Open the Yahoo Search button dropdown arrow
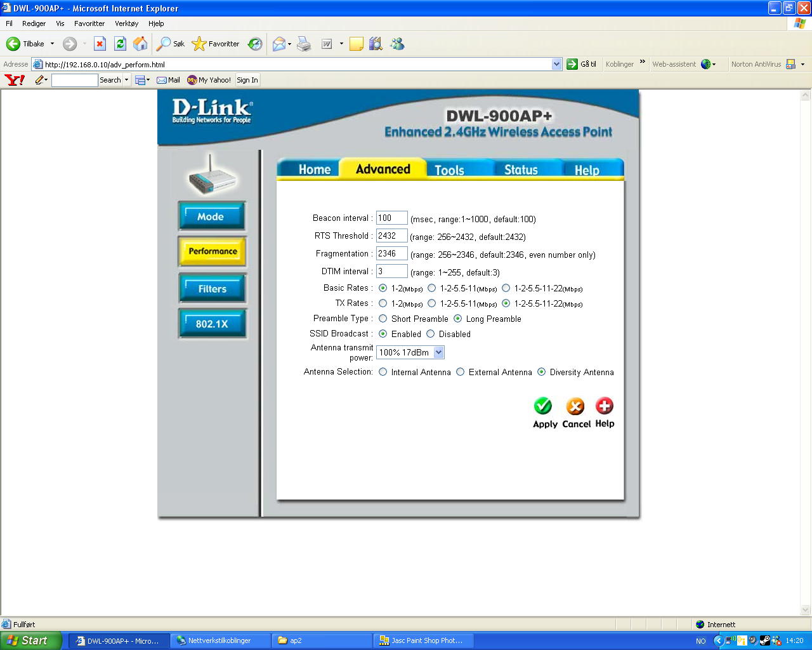This screenshot has height=650, width=812. pos(126,80)
